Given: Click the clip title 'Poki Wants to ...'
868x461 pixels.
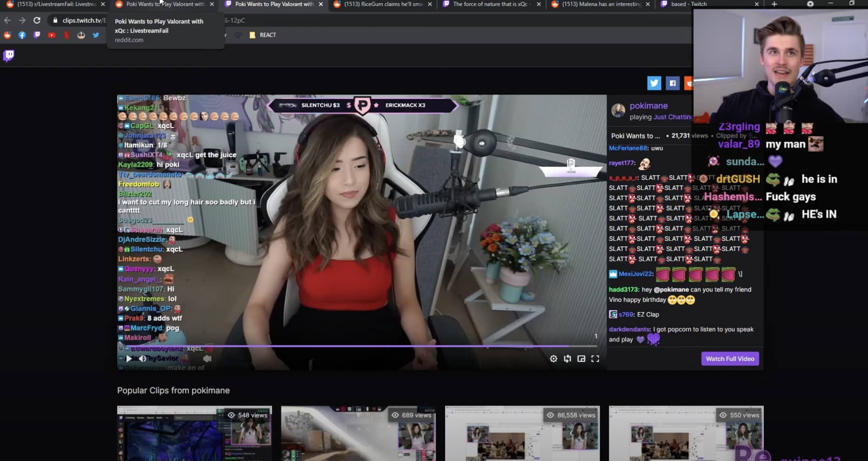Looking at the screenshot, I should click(x=635, y=136).
